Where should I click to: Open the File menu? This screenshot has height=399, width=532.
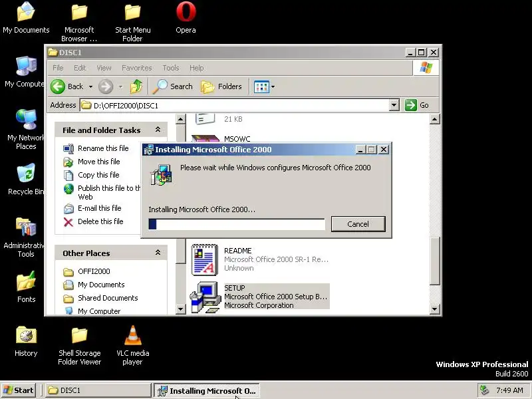[58, 68]
